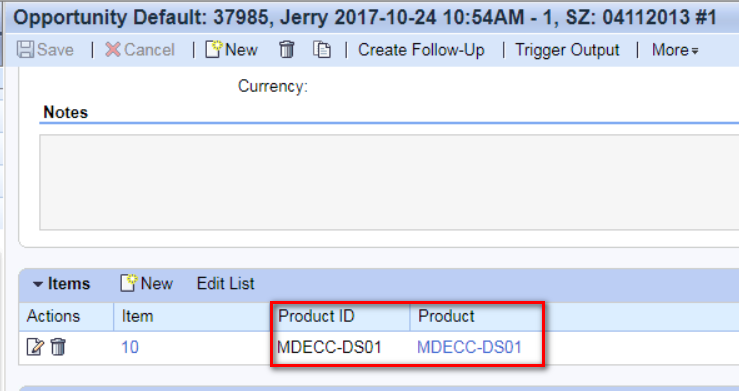This screenshot has height=391, width=739.
Task: Click inside the Notes text area
Action: point(389,182)
